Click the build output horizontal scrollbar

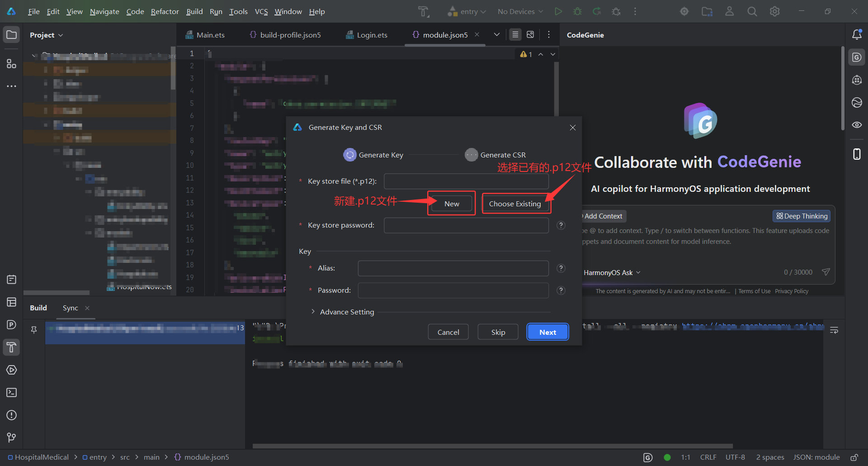(x=493, y=446)
